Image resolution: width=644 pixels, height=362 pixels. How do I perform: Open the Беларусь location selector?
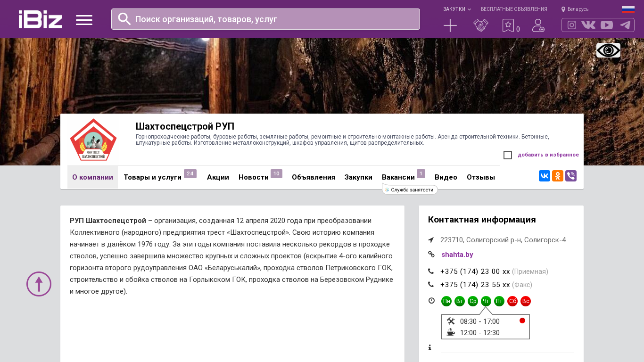pos(575,9)
